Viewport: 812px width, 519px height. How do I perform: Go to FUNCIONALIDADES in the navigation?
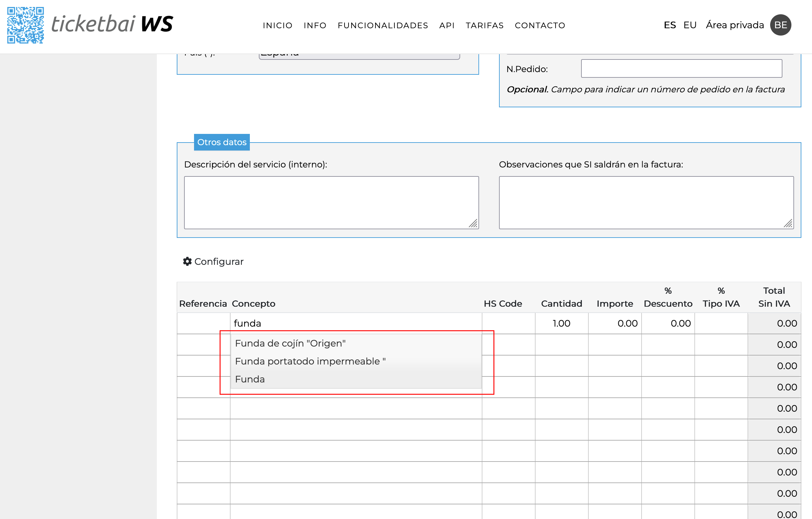383,25
